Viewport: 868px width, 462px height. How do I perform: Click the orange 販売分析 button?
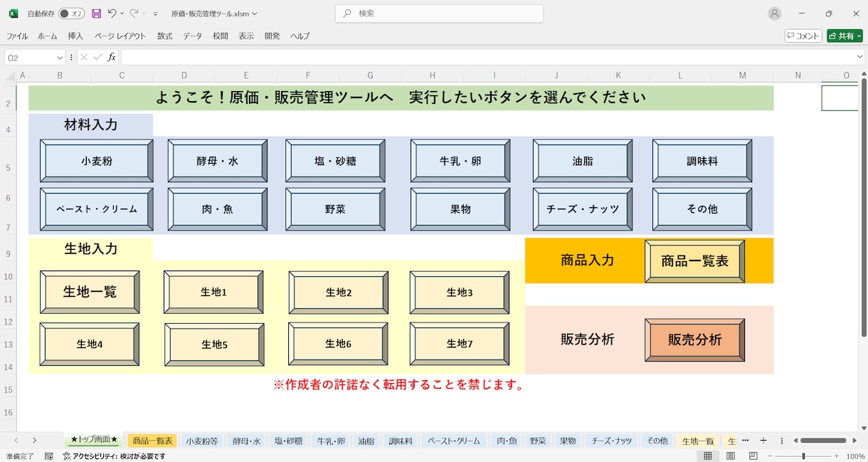[x=695, y=340]
